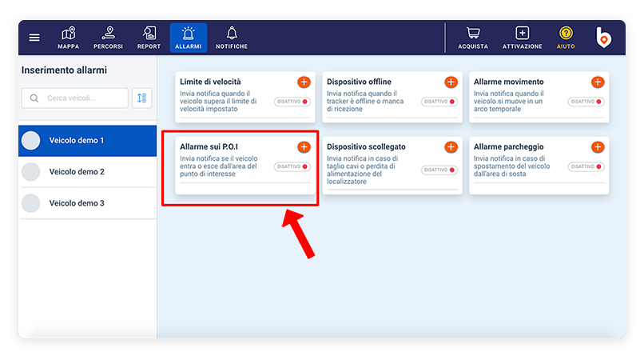Expand Dispositivo scollegato with plus button
Screen dimensions: 644x360
[451, 147]
